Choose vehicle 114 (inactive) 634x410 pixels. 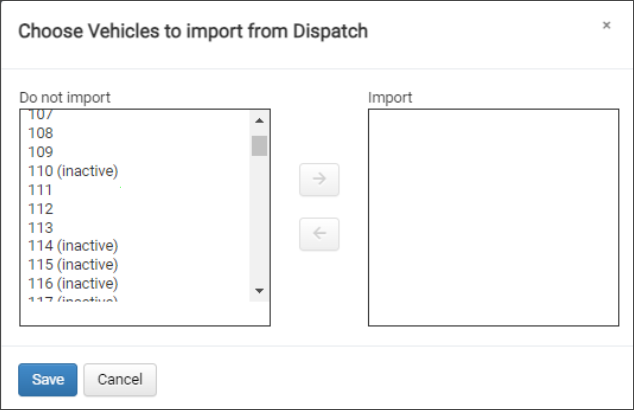74,246
